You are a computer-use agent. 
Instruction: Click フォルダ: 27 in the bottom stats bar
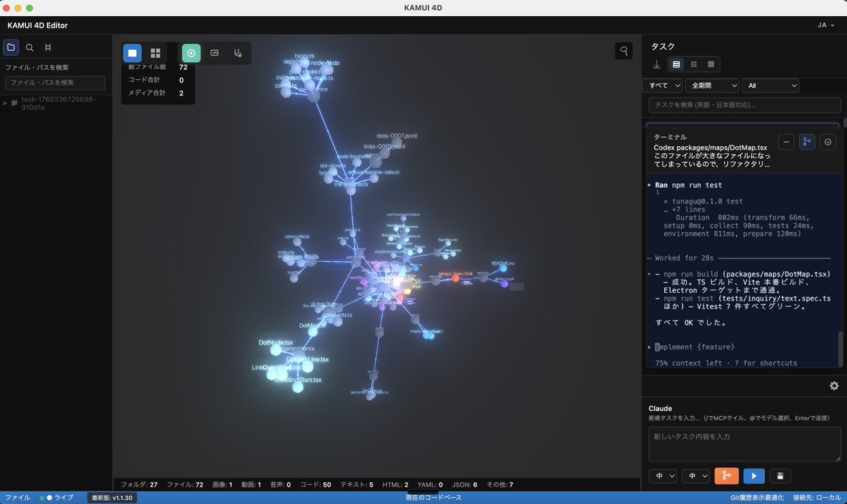(139, 485)
